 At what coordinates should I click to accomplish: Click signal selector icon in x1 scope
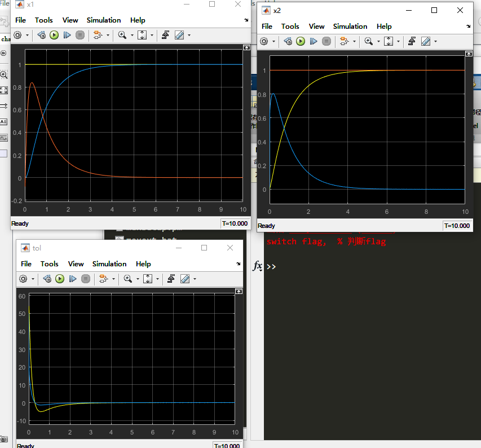98,35
